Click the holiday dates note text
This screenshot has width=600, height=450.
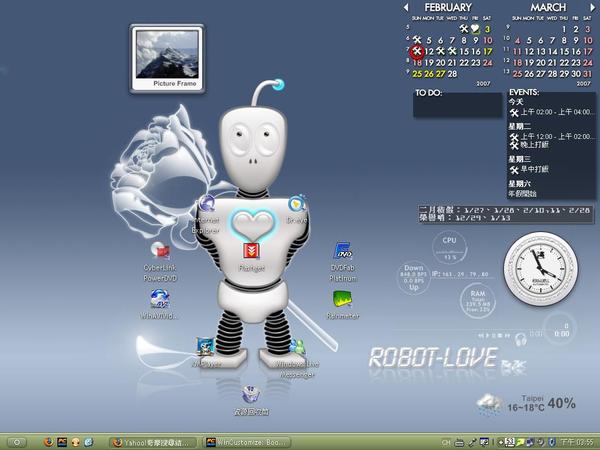505,214
